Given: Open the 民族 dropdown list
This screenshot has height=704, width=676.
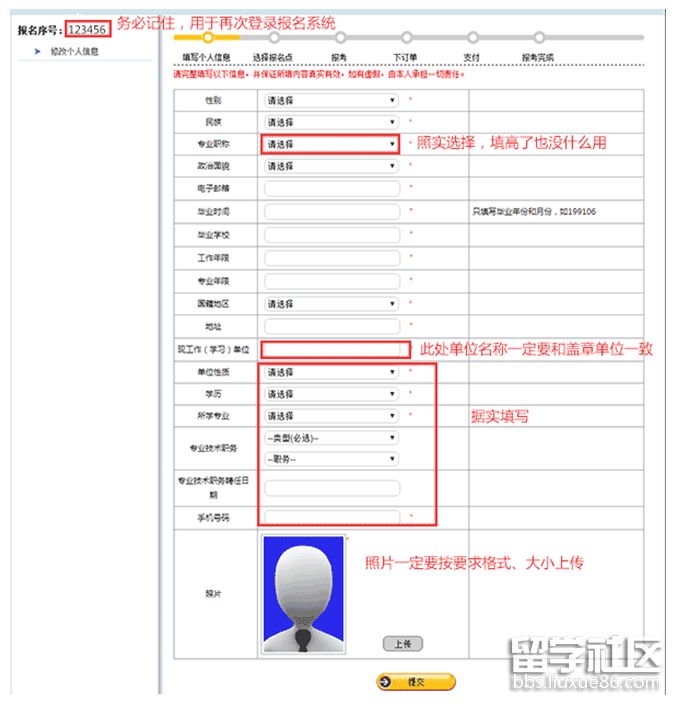Looking at the screenshot, I should 331,122.
